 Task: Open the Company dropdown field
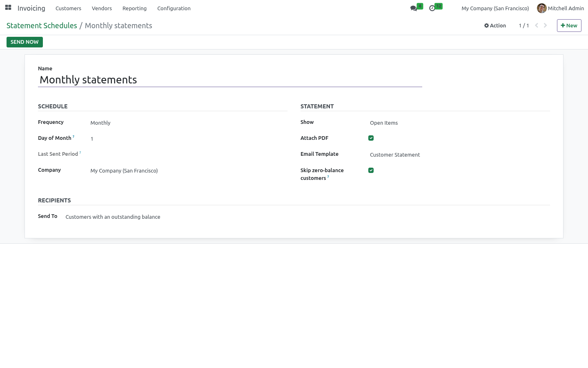[x=189, y=171]
